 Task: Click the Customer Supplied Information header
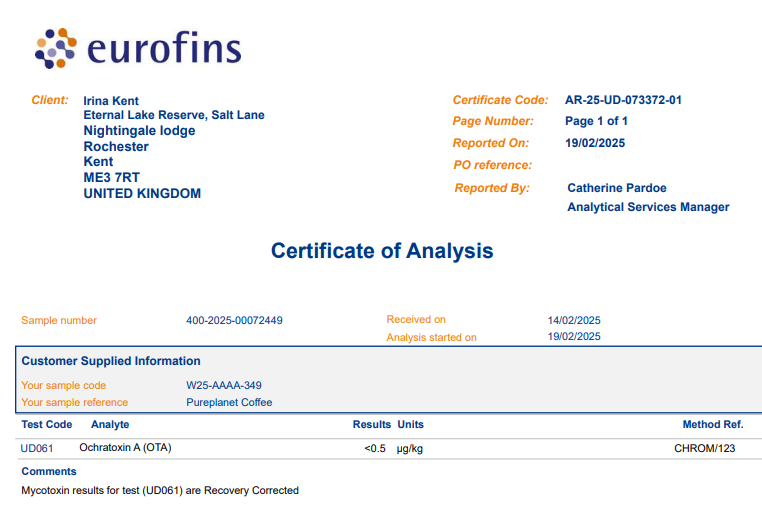[111, 361]
